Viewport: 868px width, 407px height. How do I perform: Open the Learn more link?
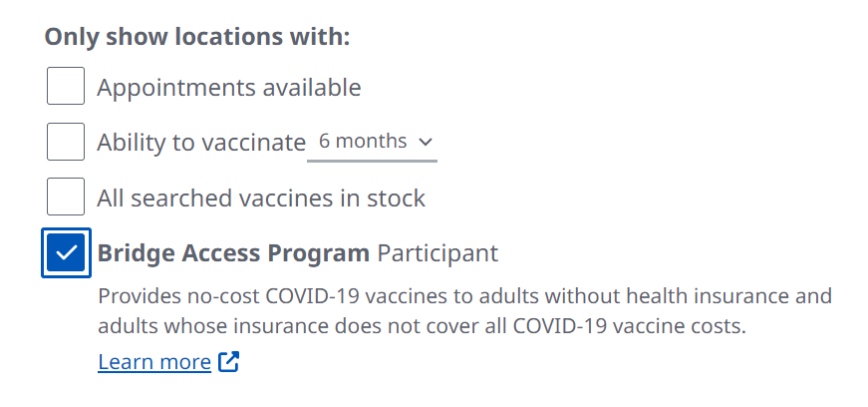pos(154,361)
